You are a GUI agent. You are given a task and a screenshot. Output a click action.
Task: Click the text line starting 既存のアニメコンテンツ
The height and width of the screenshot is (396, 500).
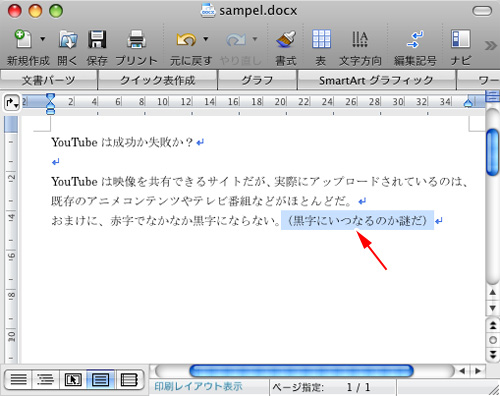202,201
